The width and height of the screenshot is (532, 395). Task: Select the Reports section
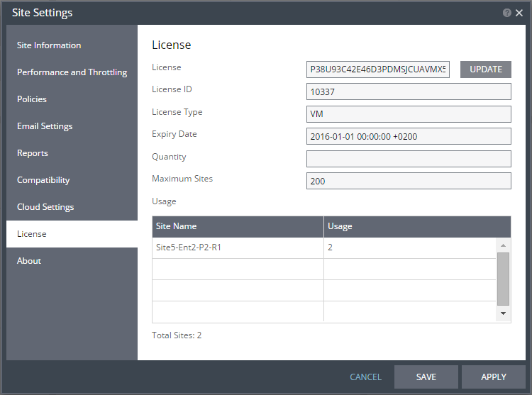pos(72,153)
